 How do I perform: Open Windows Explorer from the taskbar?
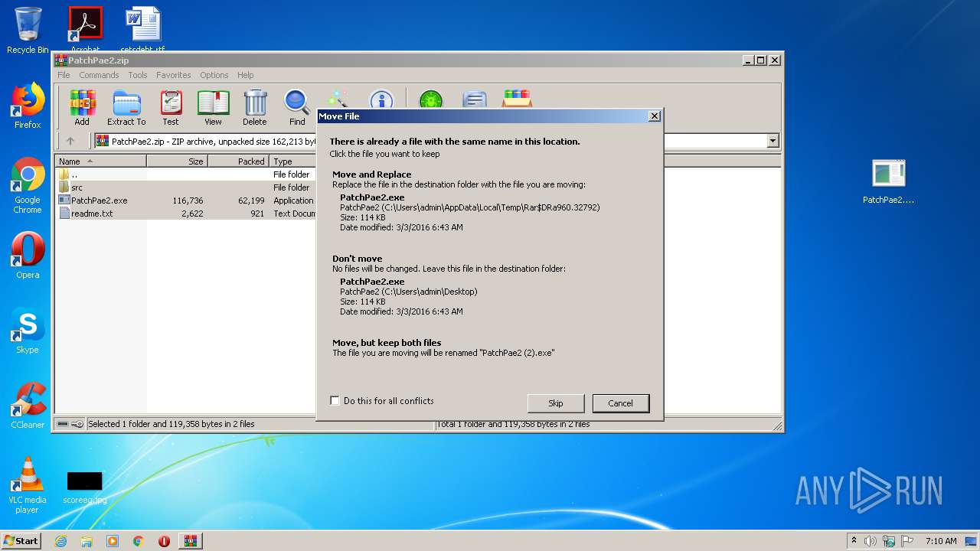pyautogui.click(x=87, y=541)
